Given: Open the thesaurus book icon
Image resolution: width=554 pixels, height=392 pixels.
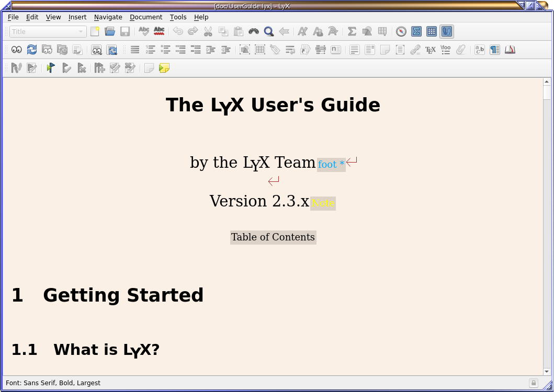Looking at the screenshot, I should (510, 50).
